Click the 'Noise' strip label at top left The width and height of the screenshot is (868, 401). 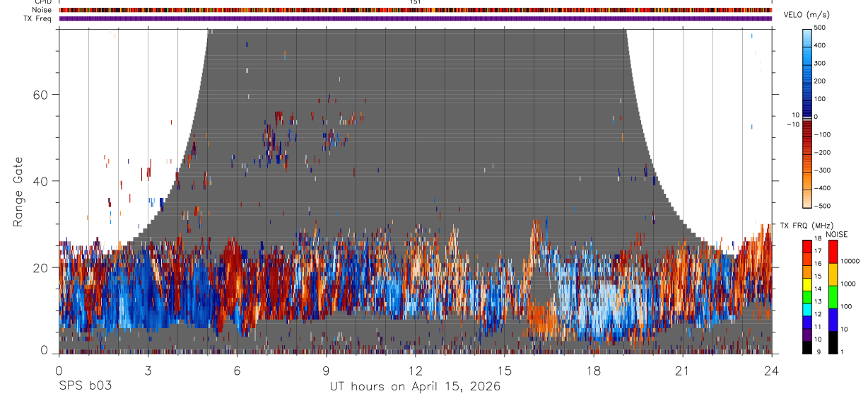(x=42, y=10)
